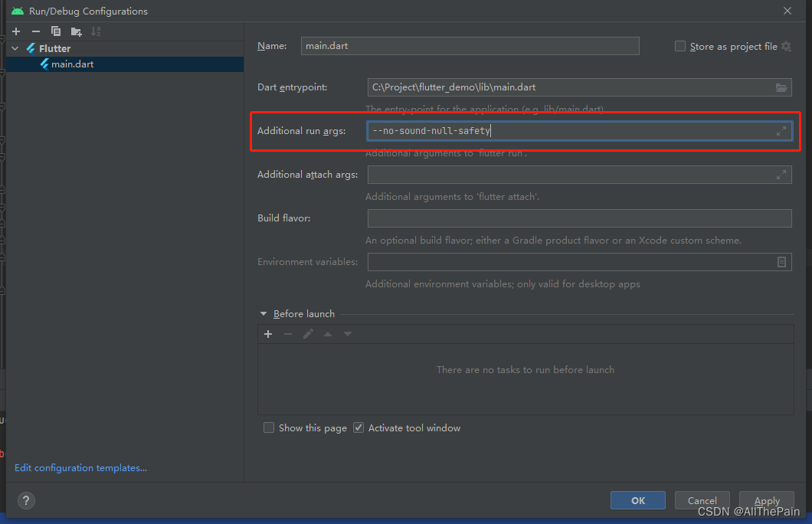This screenshot has width=812, height=524.
Task: Collapse the Flutter tree node
Action: [14, 47]
